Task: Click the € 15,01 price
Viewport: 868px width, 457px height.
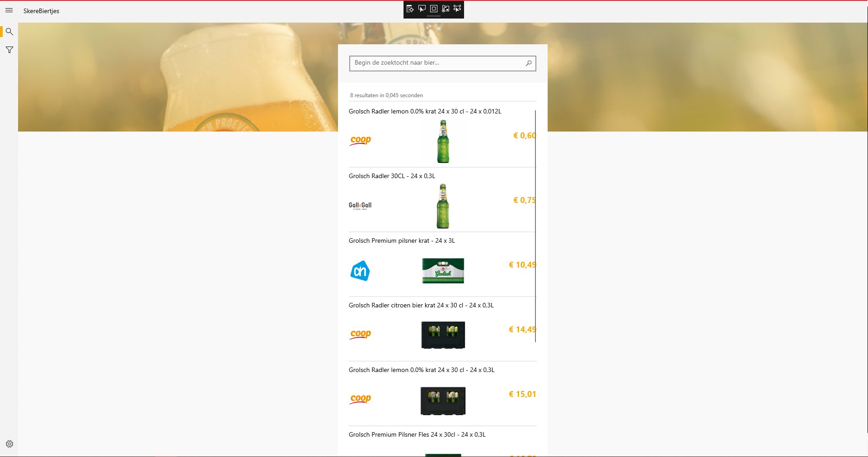Action: [522, 394]
